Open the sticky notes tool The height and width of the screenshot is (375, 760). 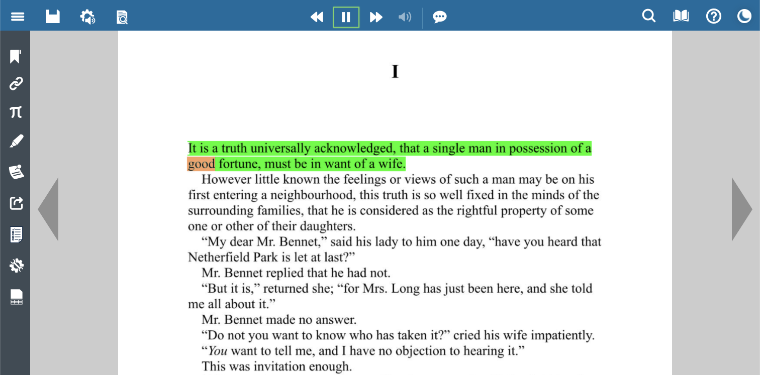pyautogui.click(x=16, y=172)
